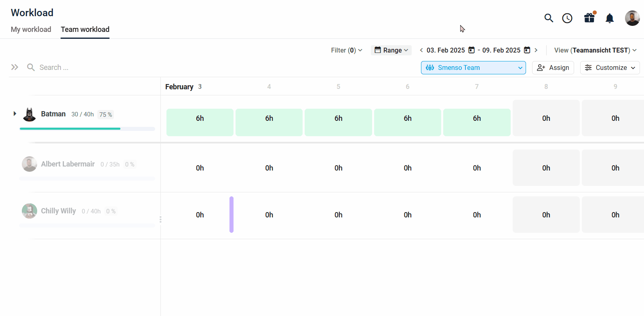Open the time tracking clock icon
The width and height of the screenshot is (644, 316).
click(x=567, y=18)
